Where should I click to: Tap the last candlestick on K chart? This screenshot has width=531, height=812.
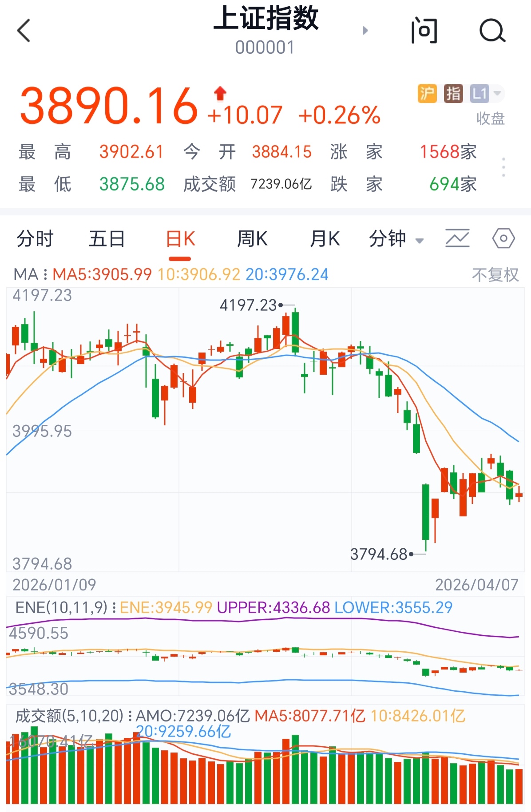coord(519,494)
